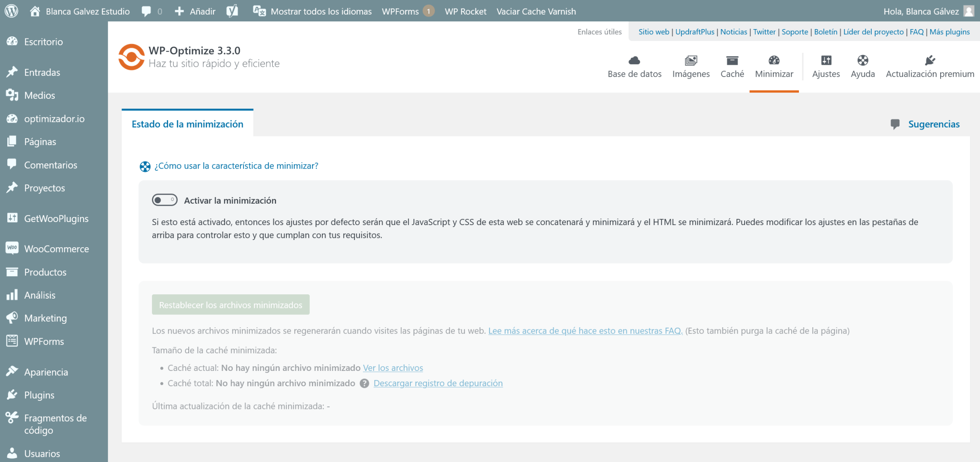Click Noticias link
The image size is (980, 462).
(734, 32)
